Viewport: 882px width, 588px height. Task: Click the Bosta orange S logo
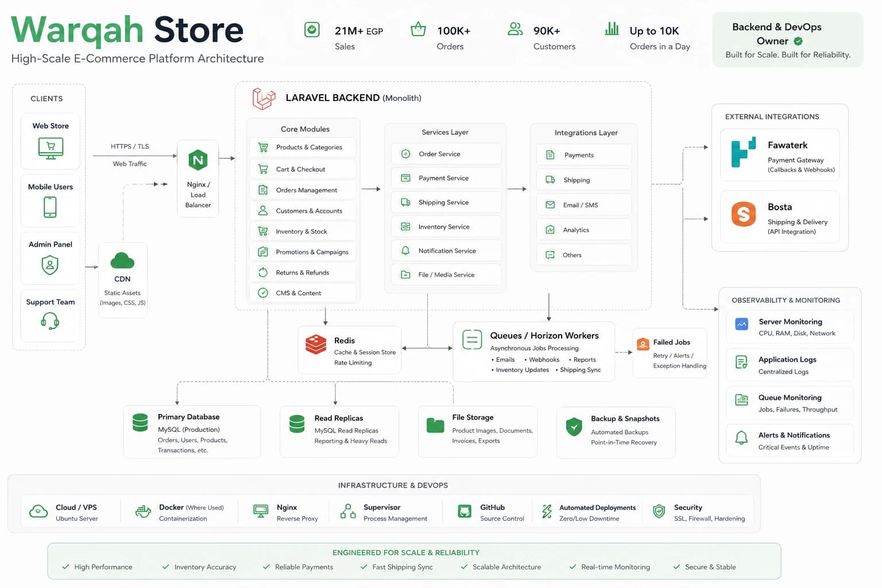744,214
